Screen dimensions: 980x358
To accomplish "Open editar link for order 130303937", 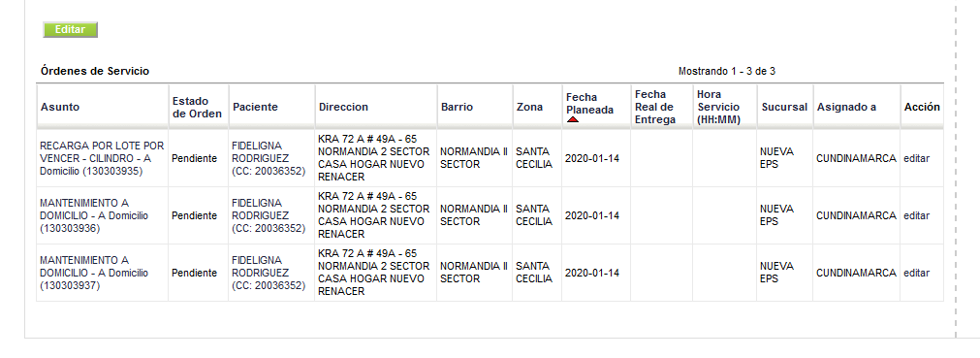I will click(x=916, y=274).
